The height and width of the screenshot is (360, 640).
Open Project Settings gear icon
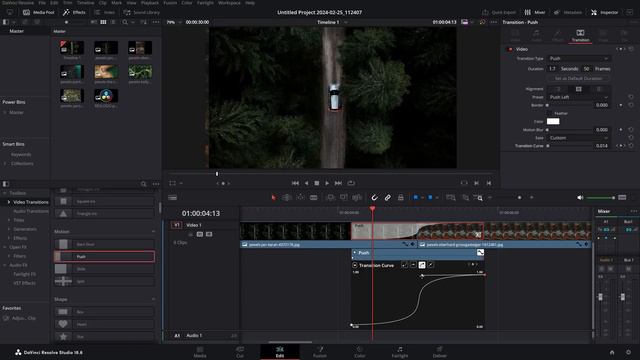[x=628, y=352]
